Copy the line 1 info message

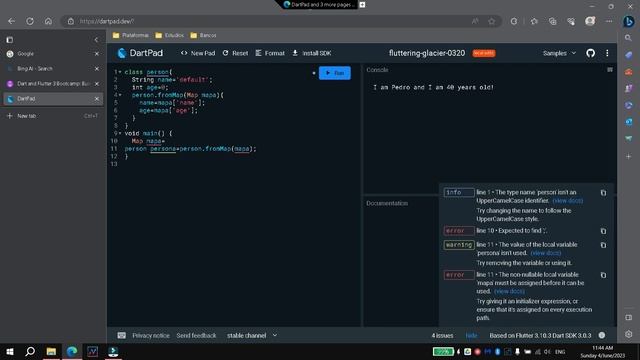(x=603, y=193)
